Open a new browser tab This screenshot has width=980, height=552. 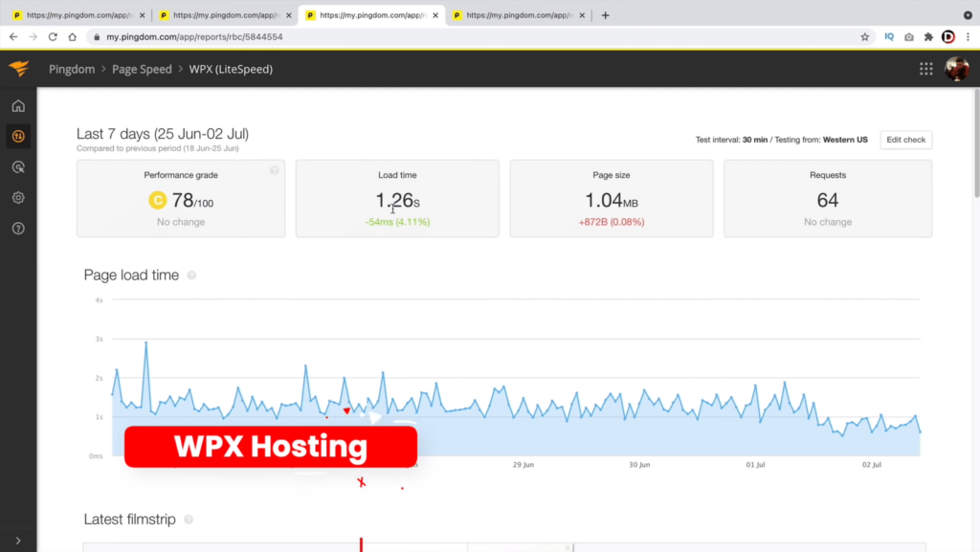tap(605, 15)
